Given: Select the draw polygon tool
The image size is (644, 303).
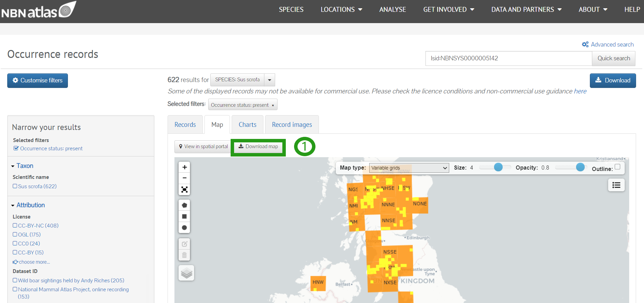Looking at the screenshot, I should [184, 205].
